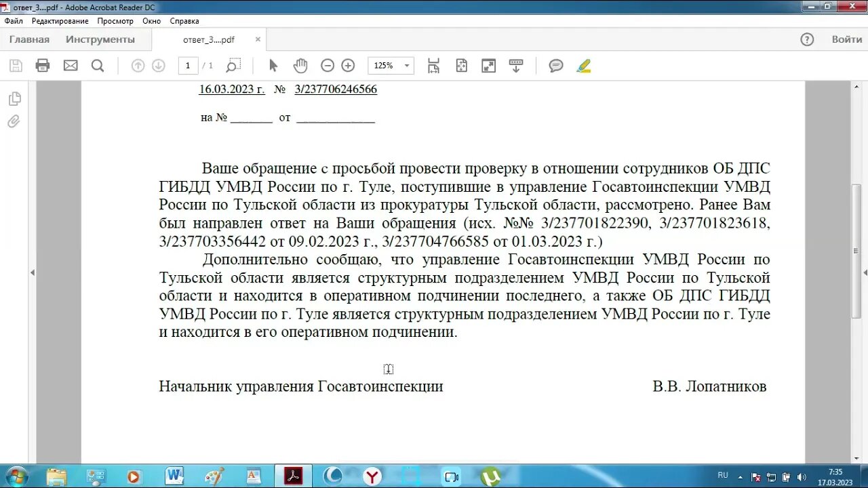Open the help question mark icon
This screenshot has width=868, height=488.
click(807, 39)
